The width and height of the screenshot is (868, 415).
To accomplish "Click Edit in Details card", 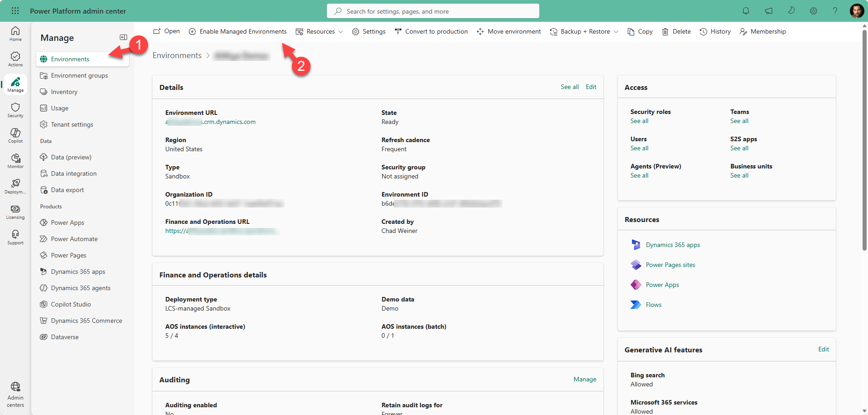I will 591,87.
